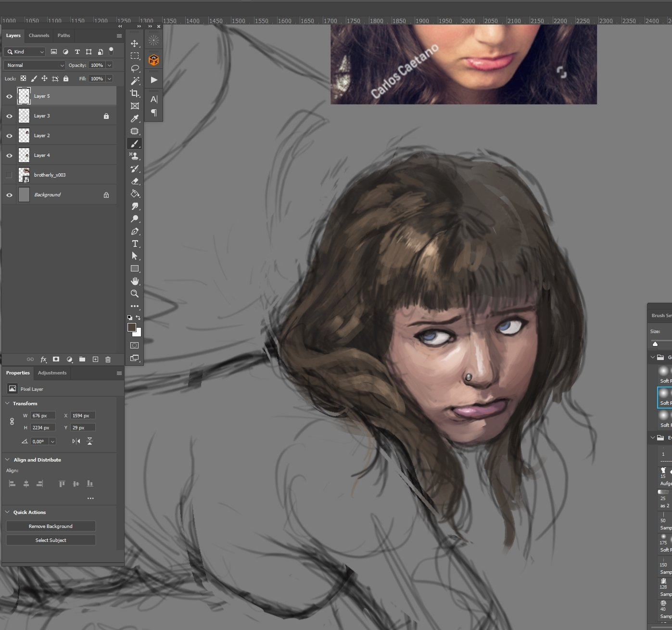Click the foreground color swatch
The width and height of the screenshot is (672, 630).
pos(131,327)
